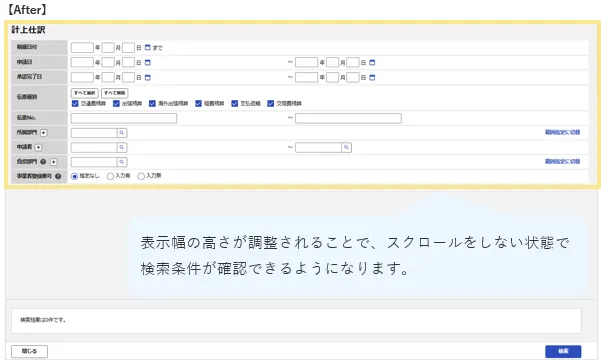This screenshot has height=361, width=601.
Task: Focus 負担部門 text input
Action: (x=94, y=162)
